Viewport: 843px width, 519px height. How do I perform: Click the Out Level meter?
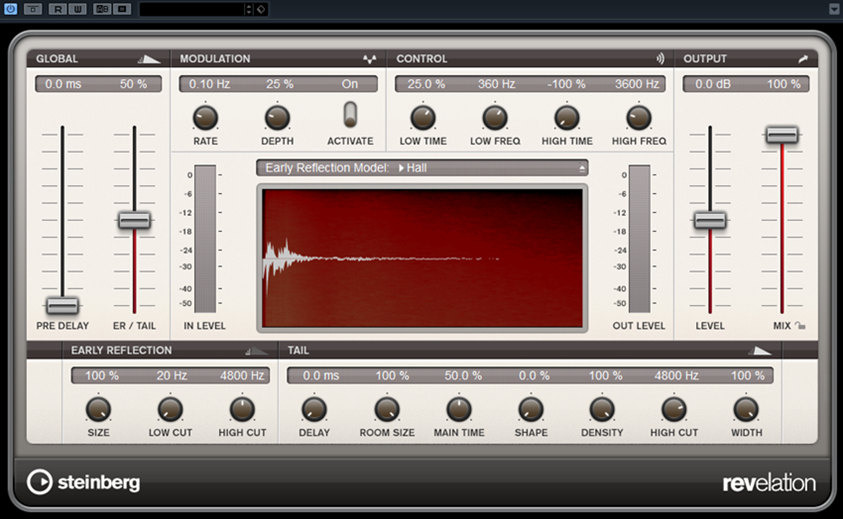coord(639,238)
